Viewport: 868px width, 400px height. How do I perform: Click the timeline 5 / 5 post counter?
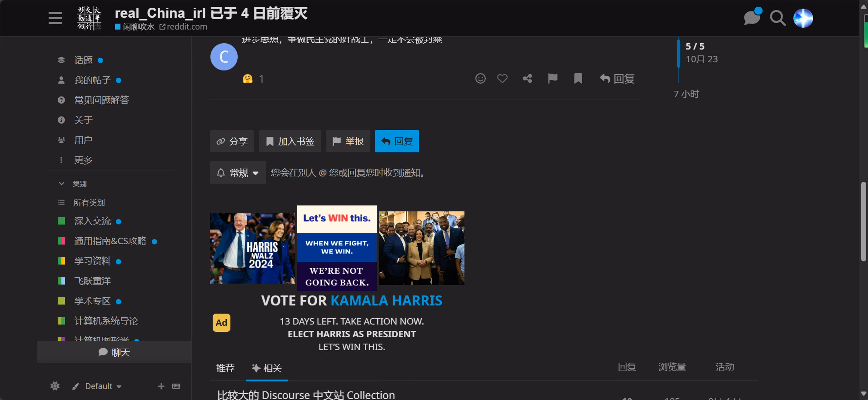point(695,46)
